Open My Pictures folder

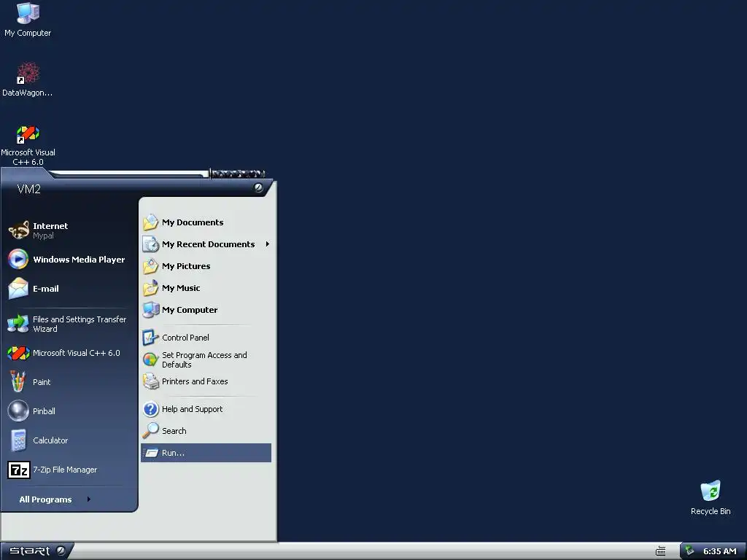pos(206,266)
